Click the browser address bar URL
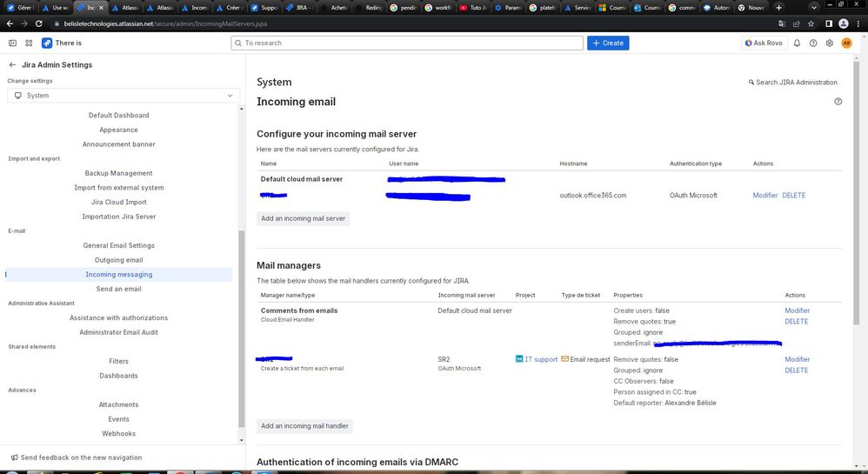The image size is (868, 474). (x=165, y=23)
